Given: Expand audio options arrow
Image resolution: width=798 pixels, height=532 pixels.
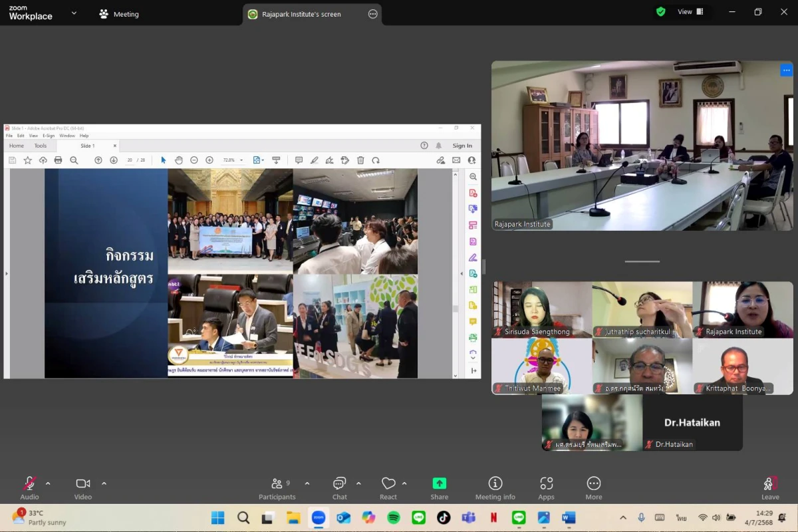Looking at the screenshot, I should click(48, 483).
